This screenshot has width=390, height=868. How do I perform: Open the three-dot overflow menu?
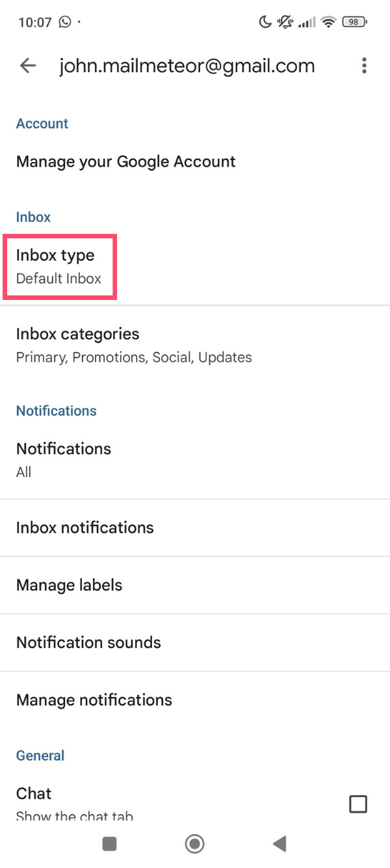[x=364, y=65]
